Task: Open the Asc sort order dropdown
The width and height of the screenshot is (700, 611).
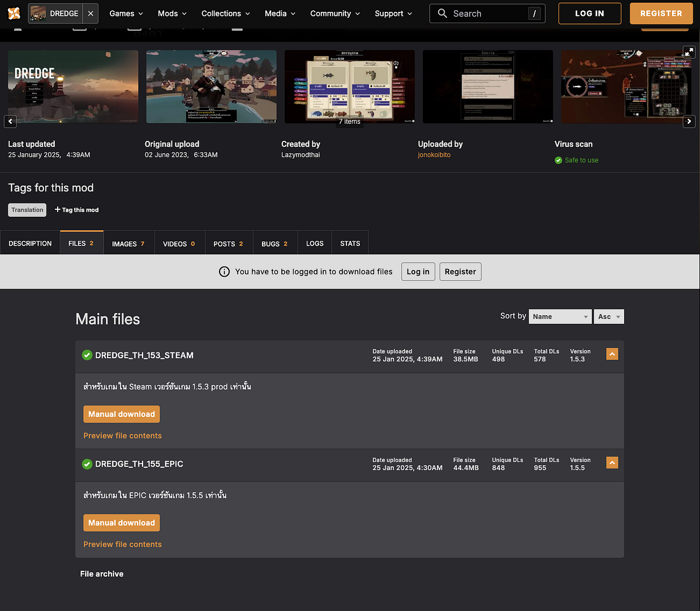Action: pos(609,317)
